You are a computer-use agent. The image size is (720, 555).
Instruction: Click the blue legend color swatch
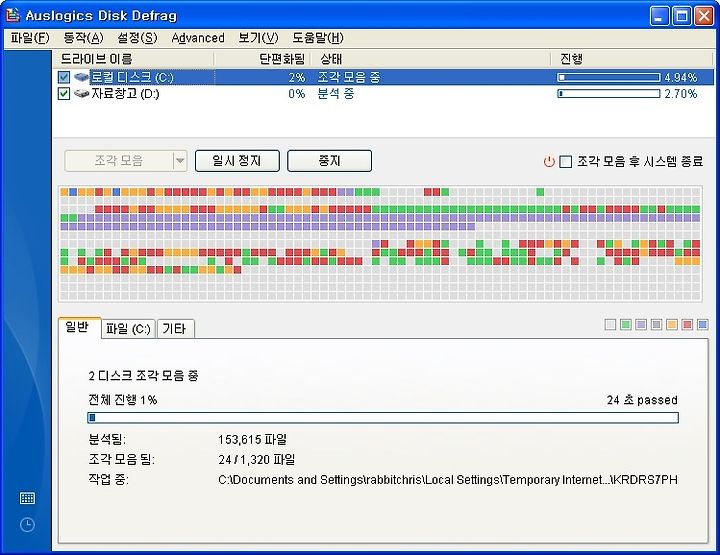[703, 325]
